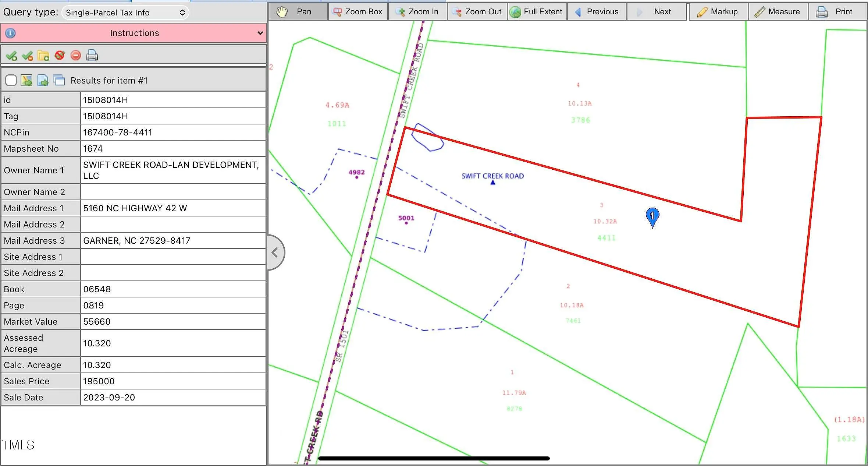Viewport: 868px width, 466px height.
Task: Click Mapsheet No value 1674
Action: [x=173, y=149]
